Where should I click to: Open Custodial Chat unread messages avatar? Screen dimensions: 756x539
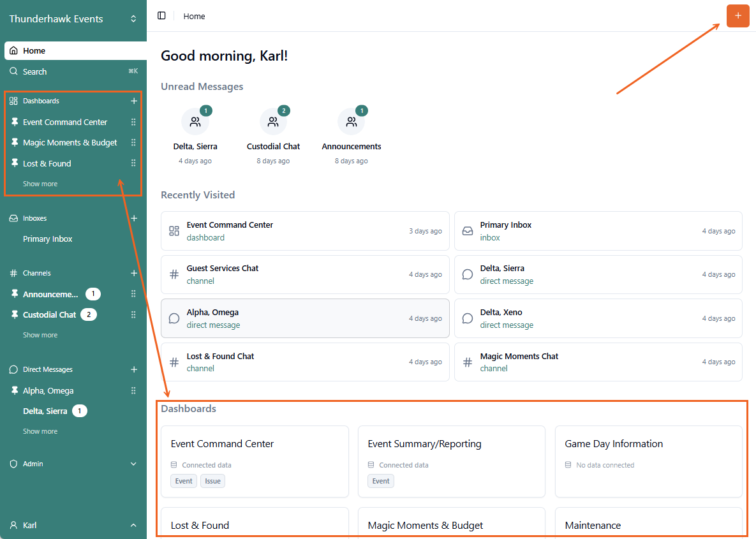pyautogui.click(x=273, y=122)
